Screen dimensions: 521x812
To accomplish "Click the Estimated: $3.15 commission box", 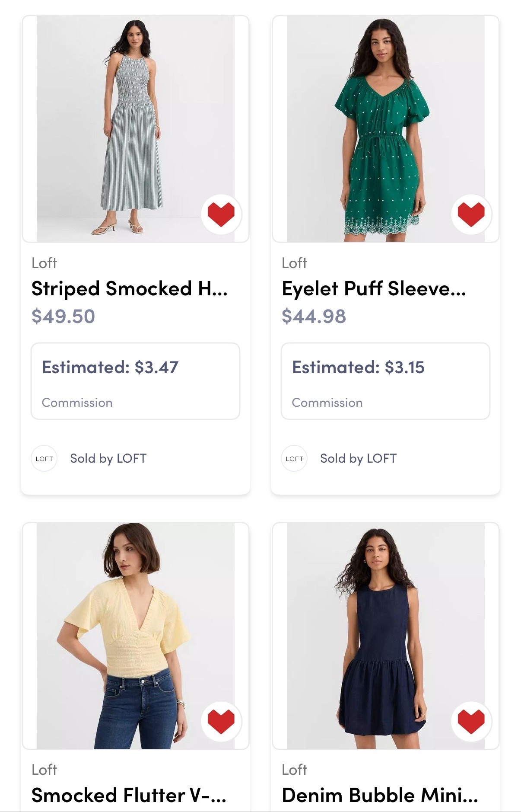I will coord(385,381).
